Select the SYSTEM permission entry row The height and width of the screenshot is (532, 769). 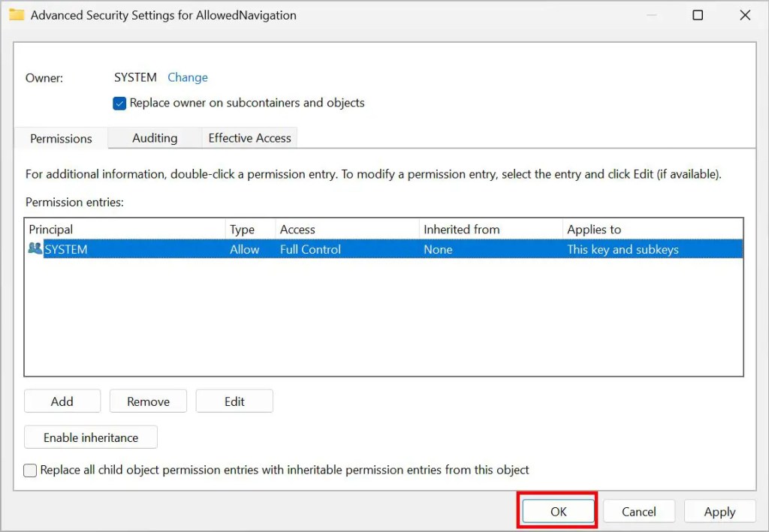click(384, 249)
